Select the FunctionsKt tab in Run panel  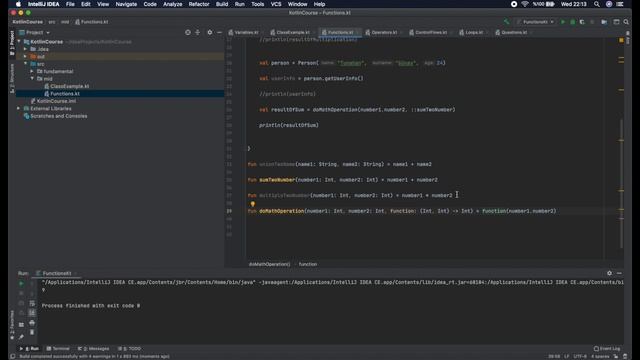tap(56, 273)
